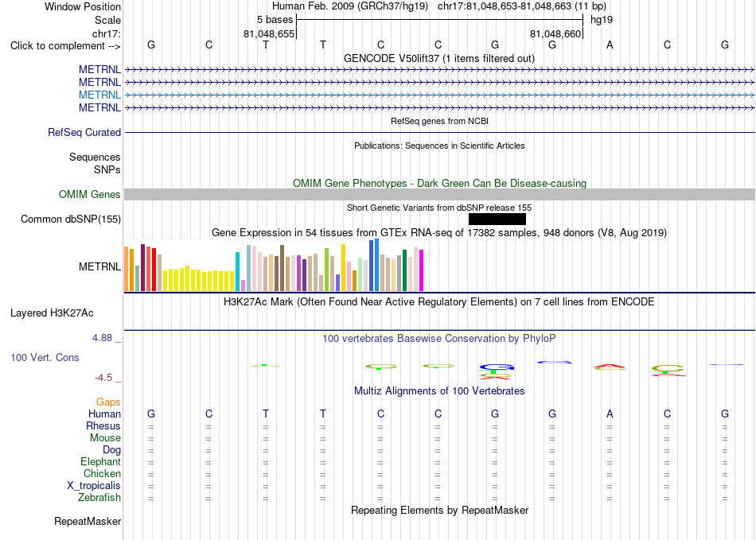
Task: Click the 4.88 PhyloP scale value
Action: (102, 338)
